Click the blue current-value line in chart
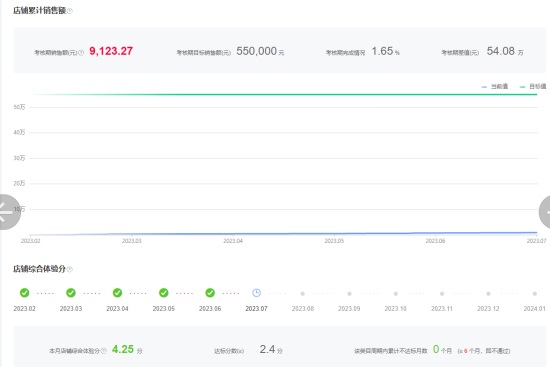This screenshot has height=367, width=550. 284,233
